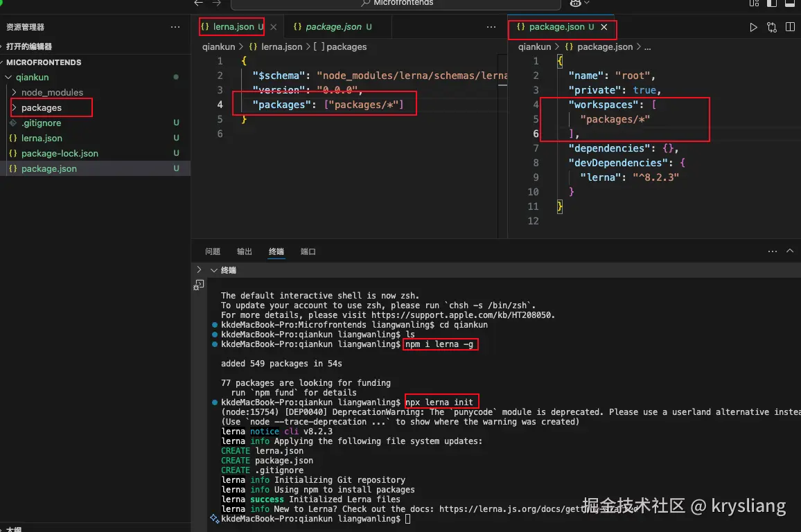Click the modified dot on qiankun folder
Screen dimensions: 801x532
point(176,77)
